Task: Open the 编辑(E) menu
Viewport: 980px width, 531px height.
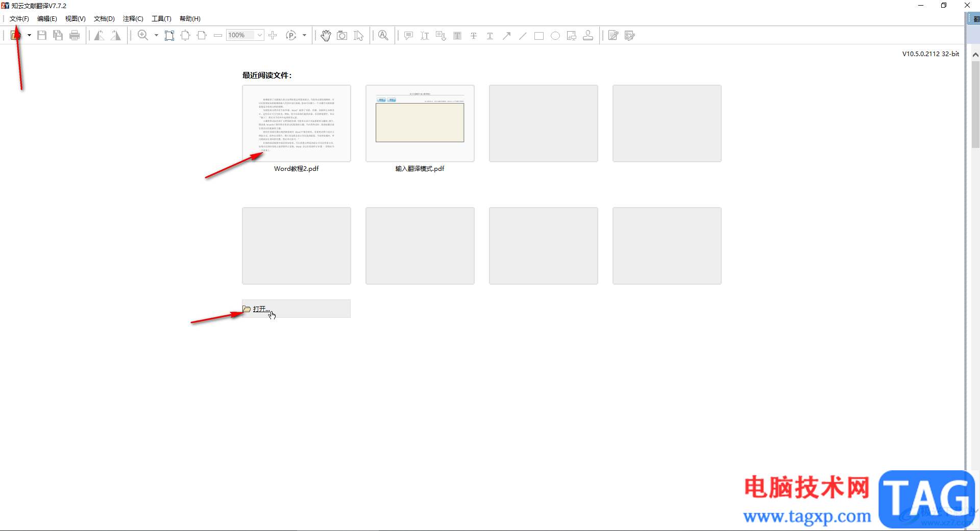Action: click(x=47, y=19)
